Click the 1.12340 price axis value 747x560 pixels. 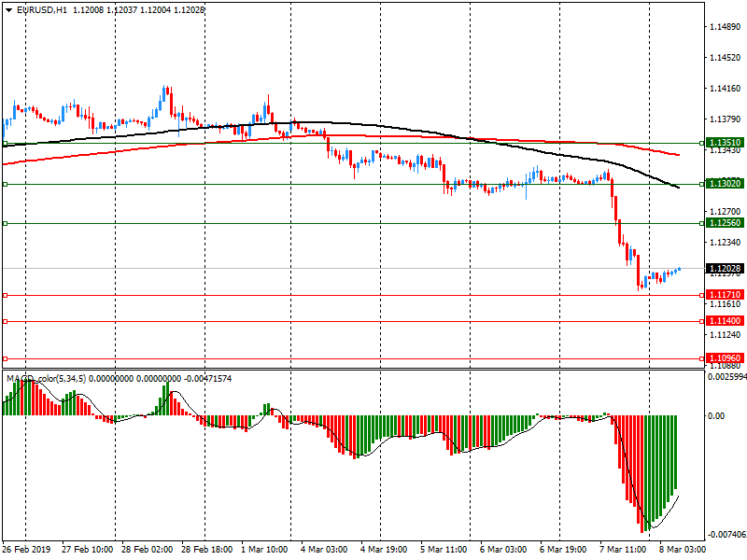[726, 243]
